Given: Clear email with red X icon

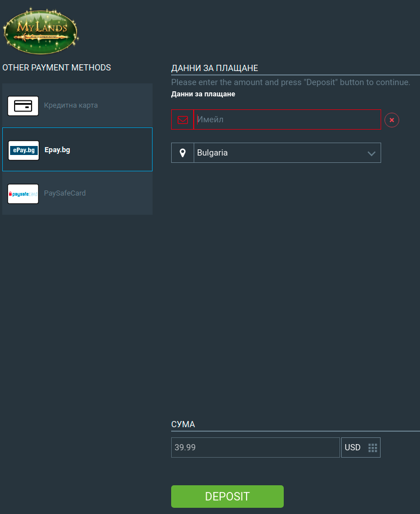Looking at the screenshot, I should [392, 120].
